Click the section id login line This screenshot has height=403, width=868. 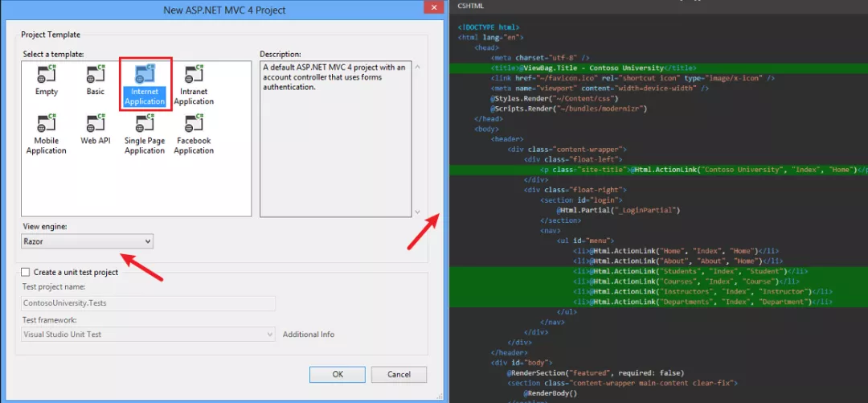click(x=581, y=200)
